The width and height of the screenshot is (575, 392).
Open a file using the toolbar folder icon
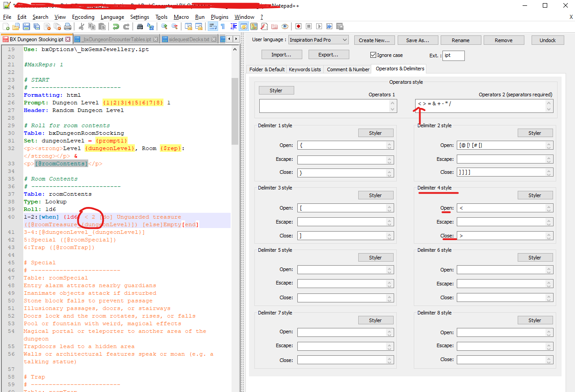coord(16,26)
